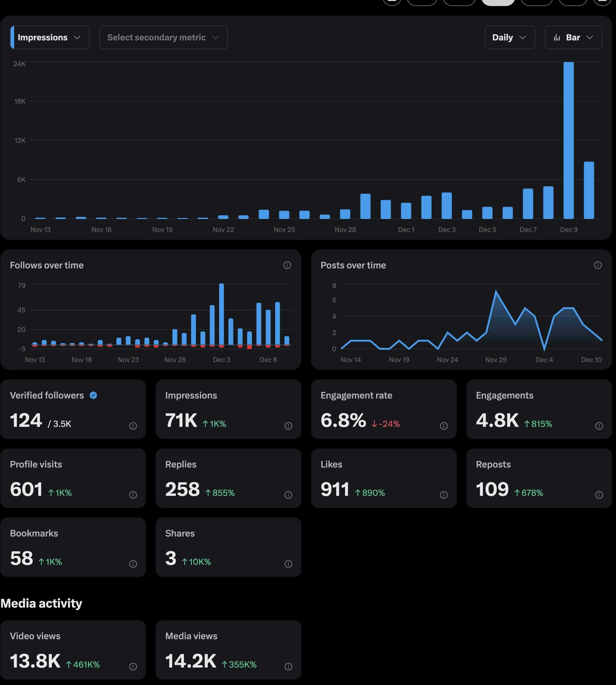This screenshot has width=616, height=685.
Task: Click the Nov 13 label on impressions axis
Action: point(40,230)
